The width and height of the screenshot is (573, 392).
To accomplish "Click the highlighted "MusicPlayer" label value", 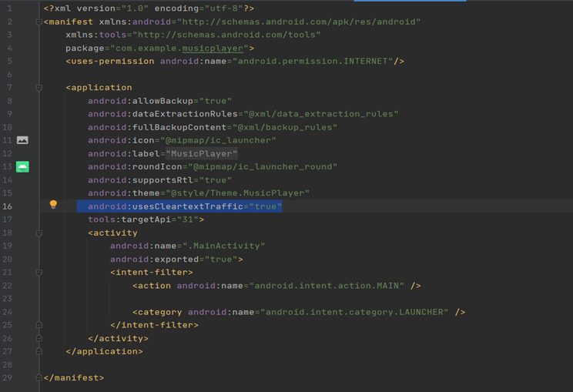I will pyautogui.click(x=202, y=153).
